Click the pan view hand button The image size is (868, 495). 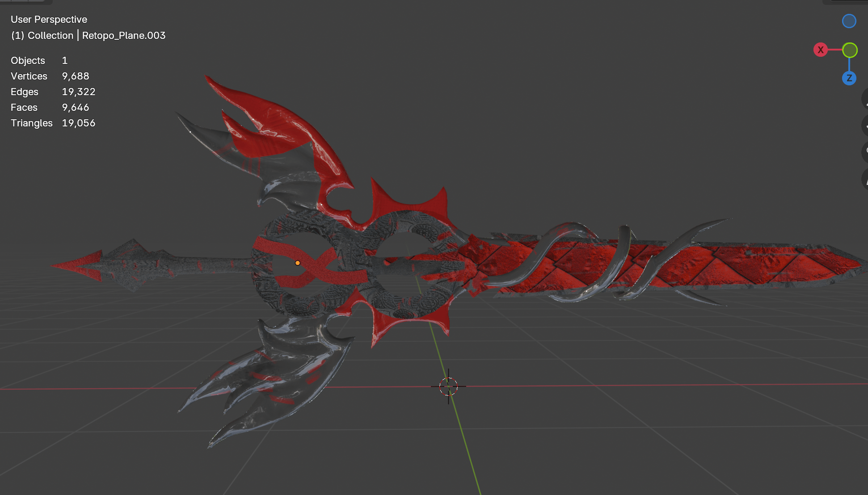pos(865,126)
